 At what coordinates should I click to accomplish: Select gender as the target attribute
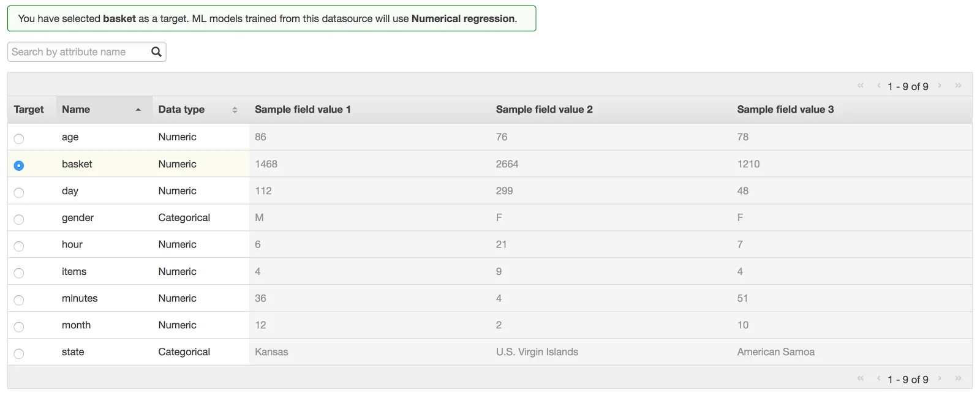(x=19, y=219)
